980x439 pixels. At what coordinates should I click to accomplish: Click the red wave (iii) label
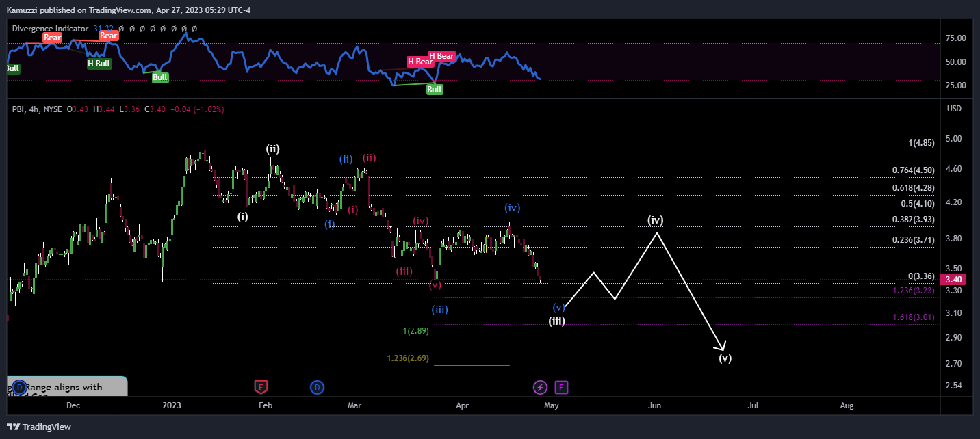point(404,271)
